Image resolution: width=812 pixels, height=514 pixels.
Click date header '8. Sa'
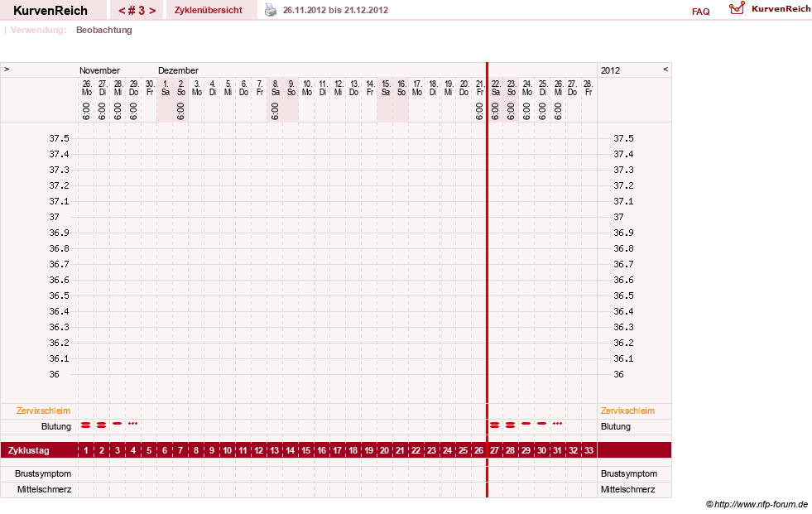(275, 88)
